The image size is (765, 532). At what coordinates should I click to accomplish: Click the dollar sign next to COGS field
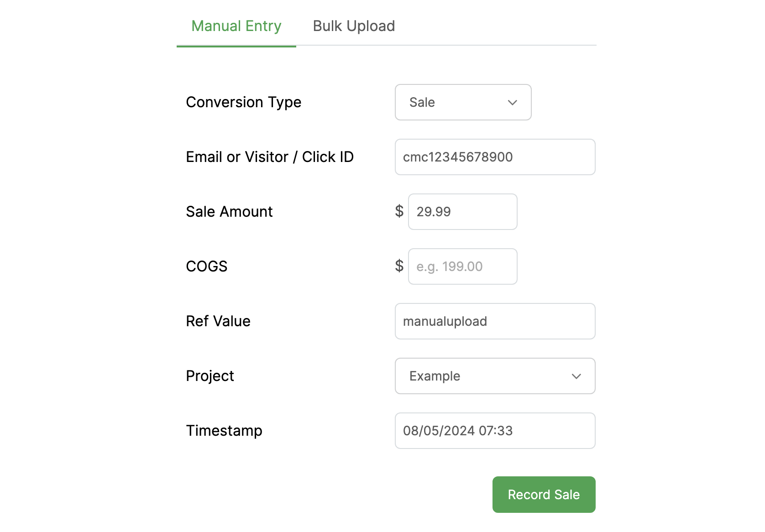[x=399, y=266]
